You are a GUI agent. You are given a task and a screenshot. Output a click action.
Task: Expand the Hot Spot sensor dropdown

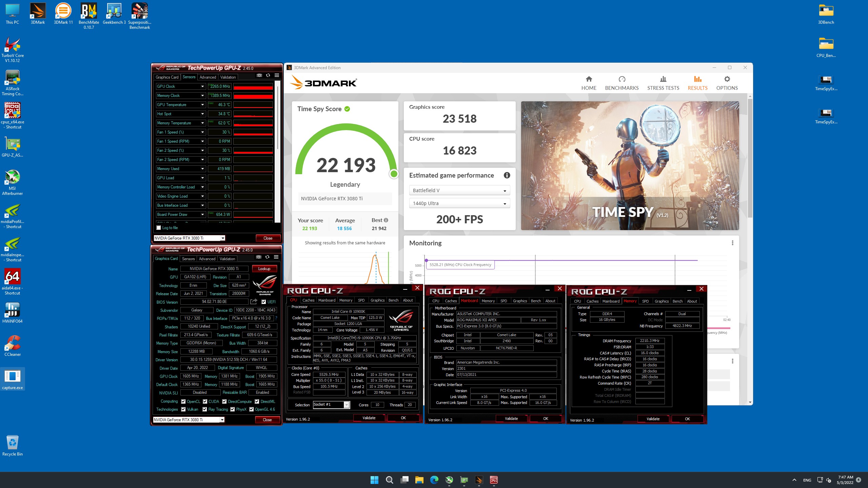(202, 114)
